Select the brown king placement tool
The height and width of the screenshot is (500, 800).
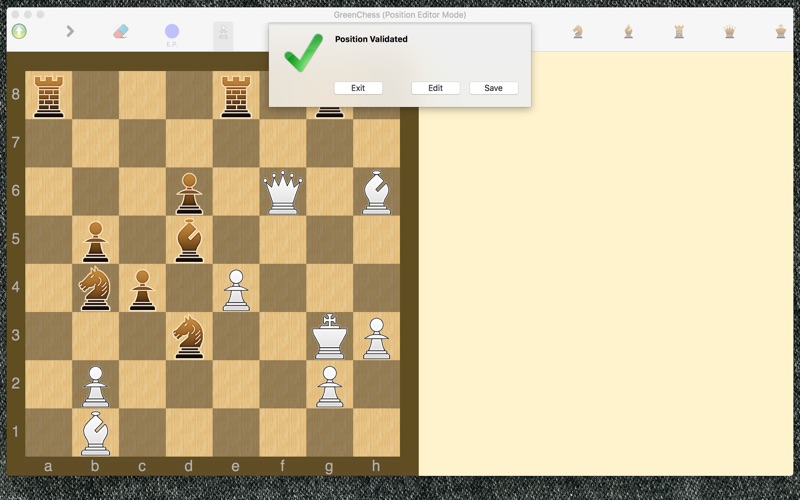pos(781,32)
